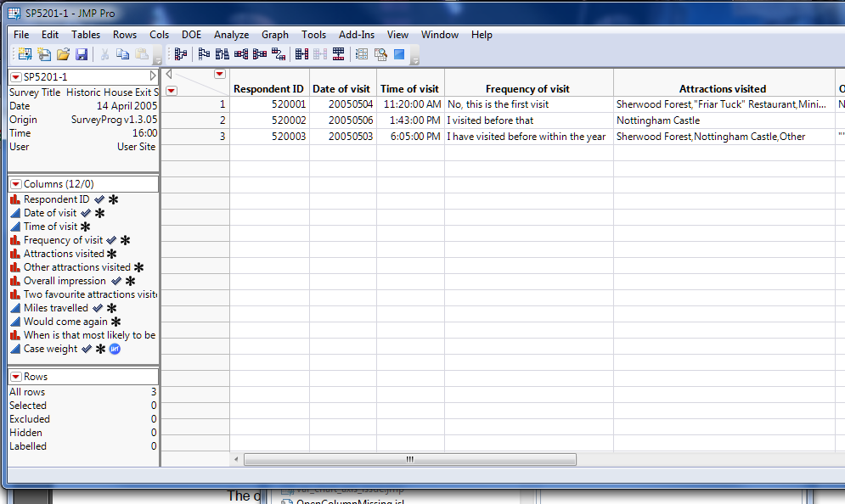Click the blue square toolbar icon
The height and width of the screenshot is (504, 845).
pyautogui.click(x=399, y=53)
